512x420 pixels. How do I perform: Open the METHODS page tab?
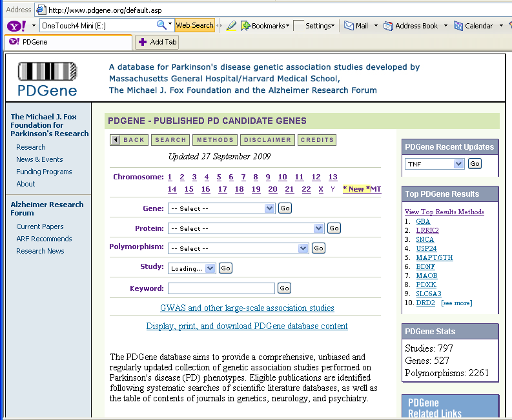point(215,140)
